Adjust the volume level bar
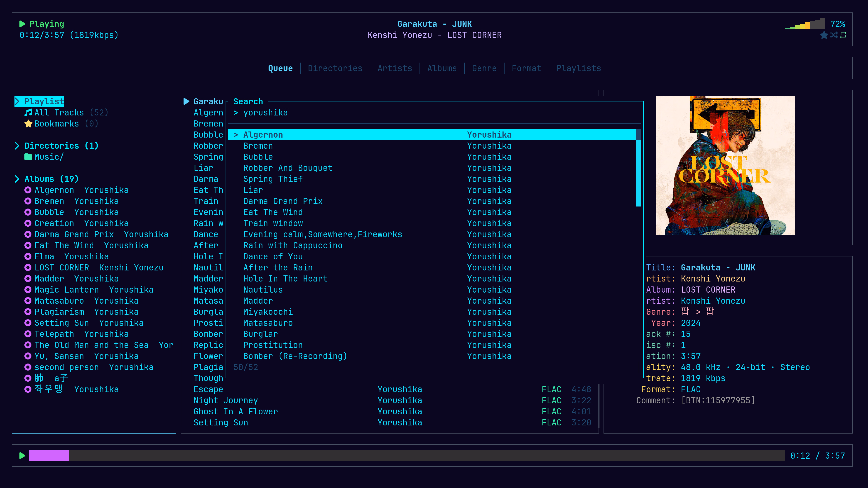 805,24
